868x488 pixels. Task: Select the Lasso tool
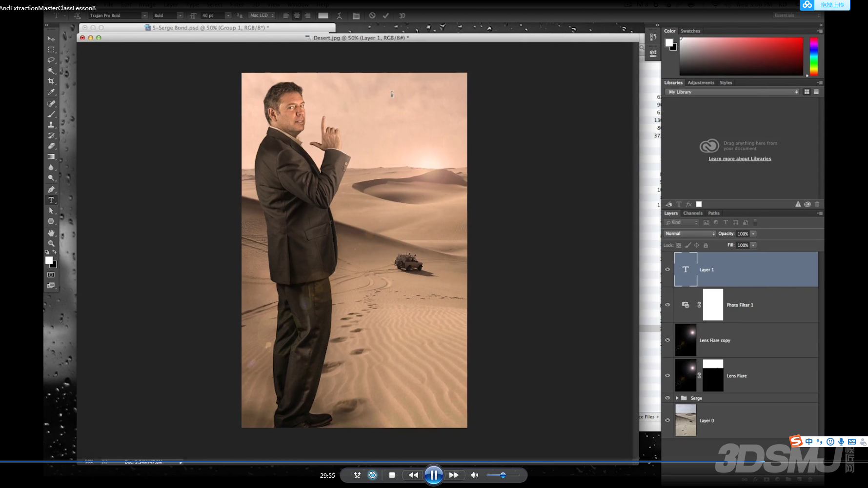click(x=51, y=60)
